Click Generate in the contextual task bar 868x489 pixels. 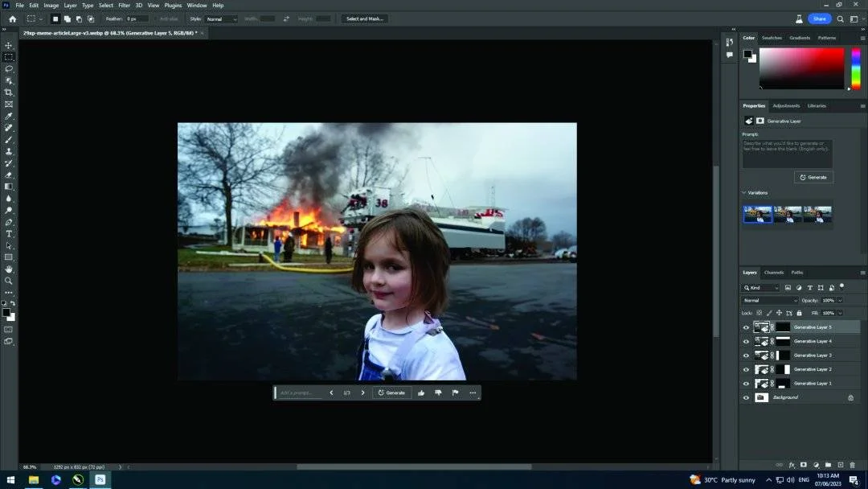[392, 392]
